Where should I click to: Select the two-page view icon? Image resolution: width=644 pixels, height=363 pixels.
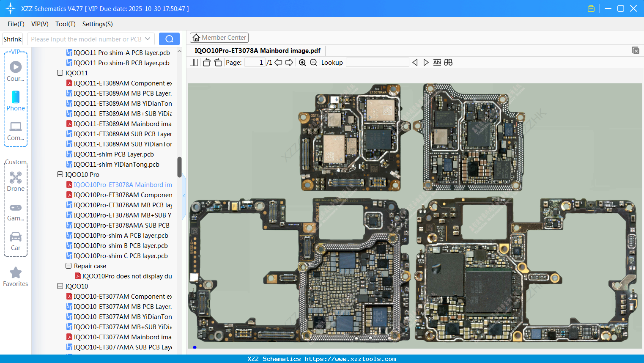point(194,62)
